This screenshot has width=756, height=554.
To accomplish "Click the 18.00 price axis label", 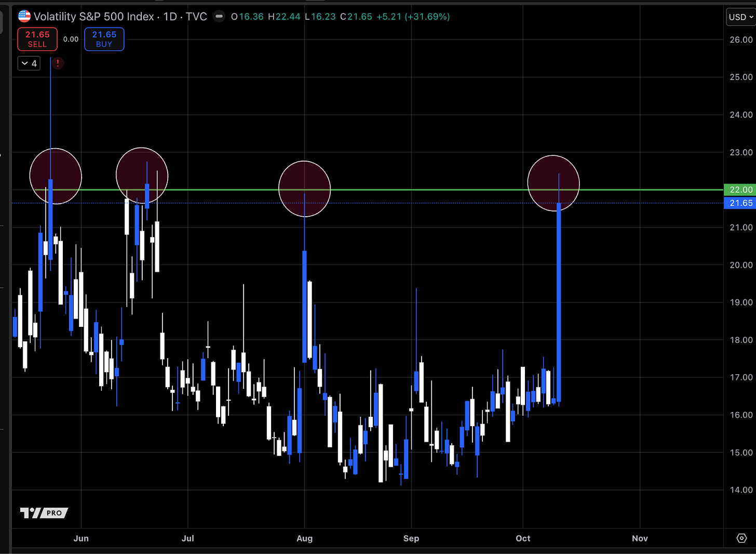I will tap(741, 340).
